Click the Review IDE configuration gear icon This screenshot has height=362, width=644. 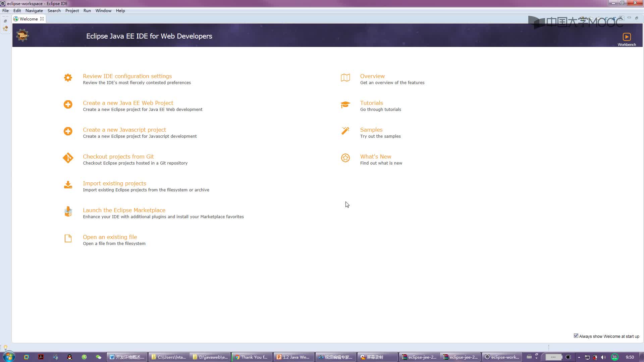(x=68, y=78)
